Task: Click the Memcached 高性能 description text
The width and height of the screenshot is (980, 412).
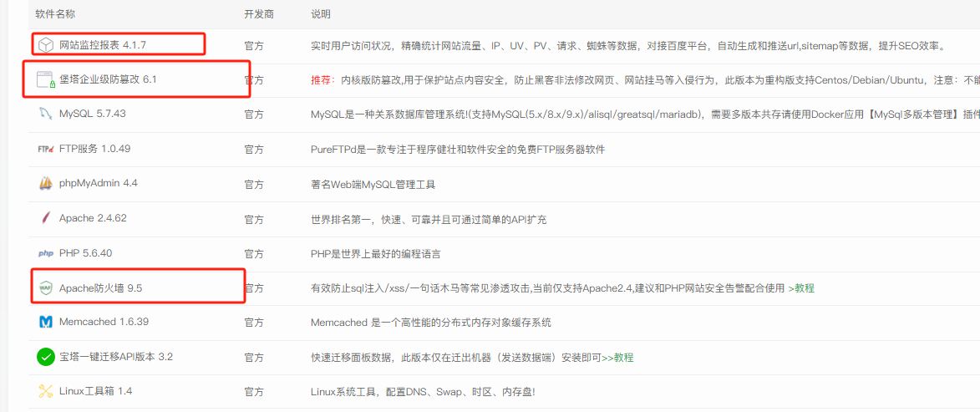Action: [430, 323]
